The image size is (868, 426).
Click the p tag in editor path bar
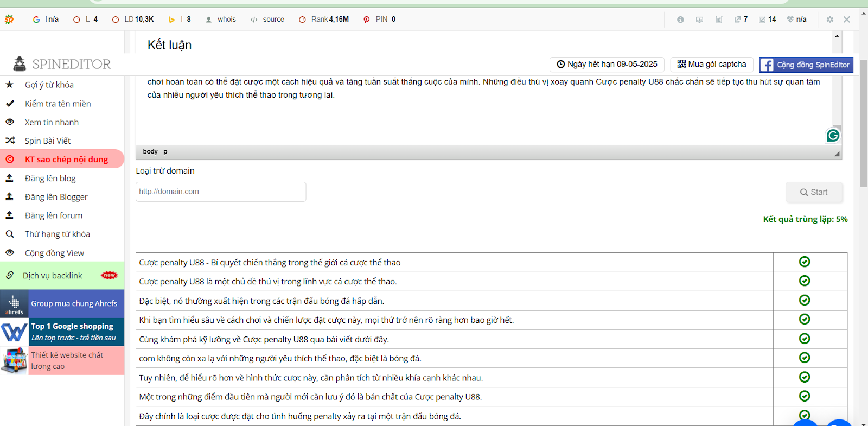(x=165, y=151)
